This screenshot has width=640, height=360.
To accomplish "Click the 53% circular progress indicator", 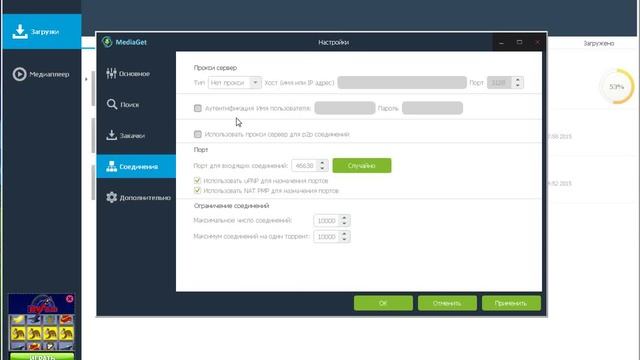I will point(617,87).
